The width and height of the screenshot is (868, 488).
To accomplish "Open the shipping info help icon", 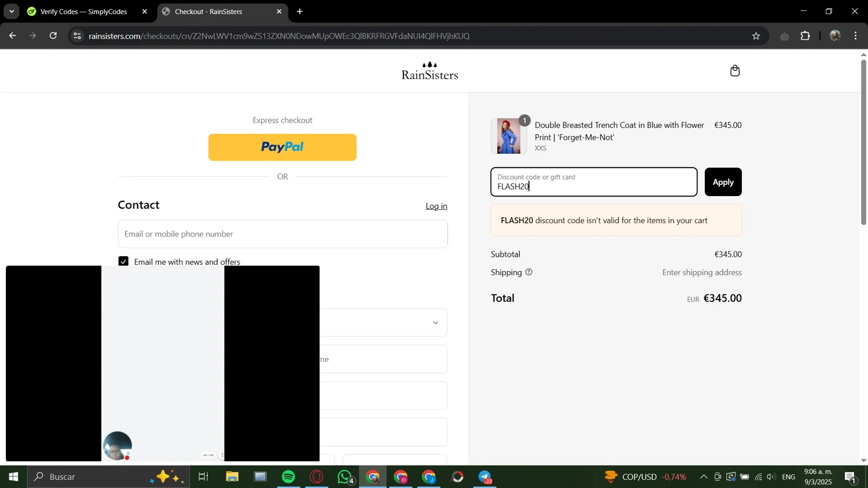I will [x=529, y=272].
